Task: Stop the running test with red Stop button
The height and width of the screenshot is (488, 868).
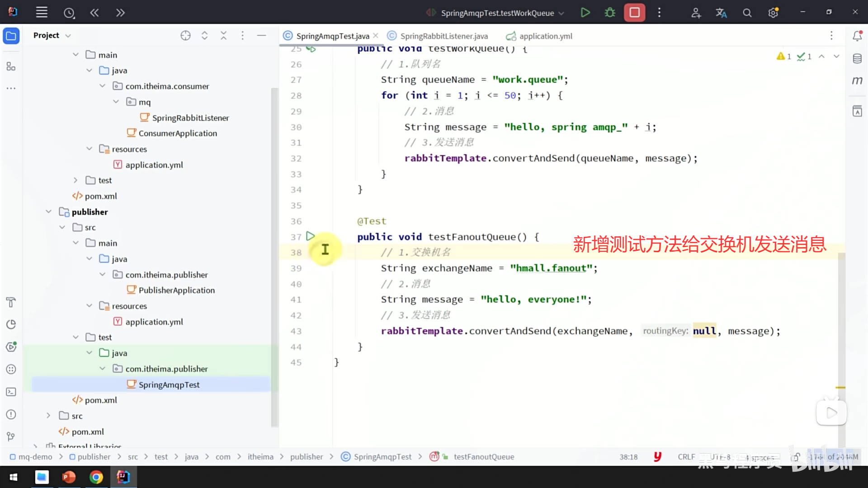Action: (x=634, y=13)
